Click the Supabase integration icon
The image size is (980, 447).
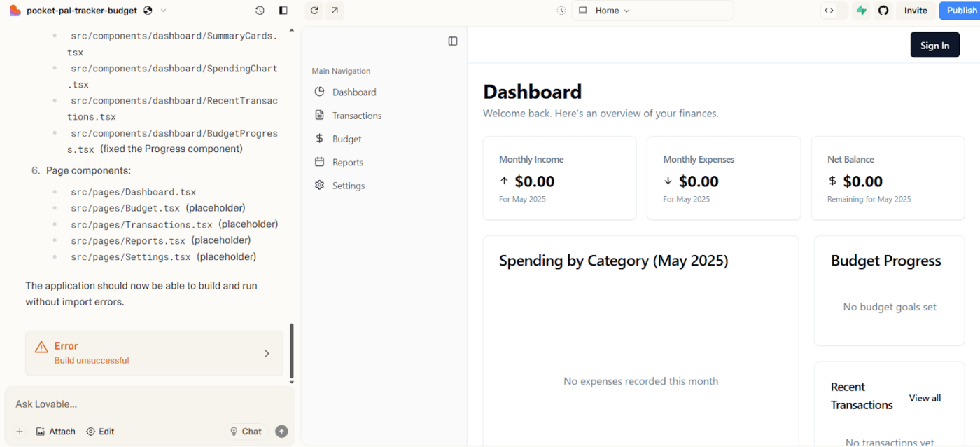tap(862, 10)
